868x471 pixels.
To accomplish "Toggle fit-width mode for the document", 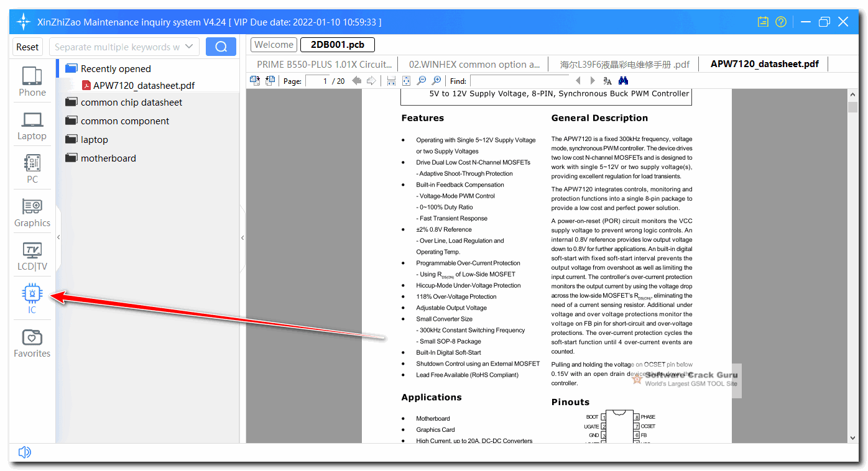I will (390, 81).
